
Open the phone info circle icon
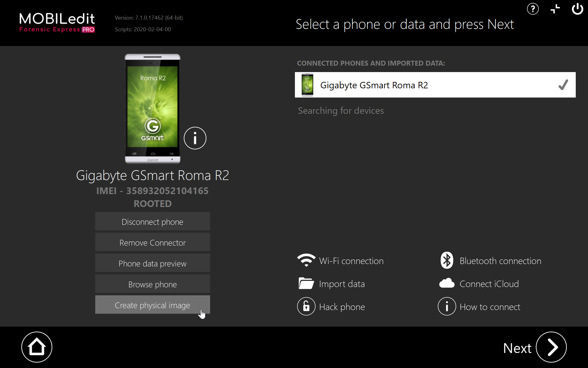click(195, 138)
